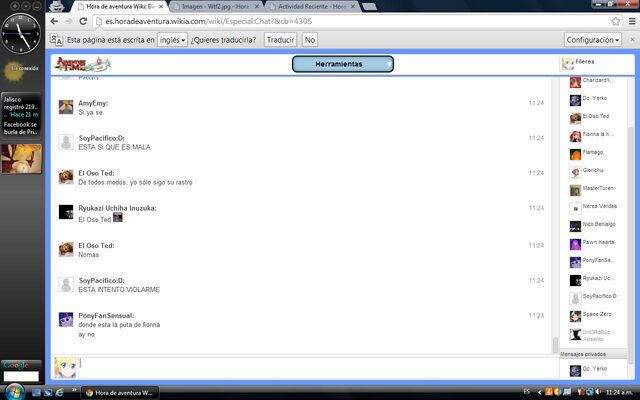
Task: Click the Windows Start button
Action: [13, 392]
